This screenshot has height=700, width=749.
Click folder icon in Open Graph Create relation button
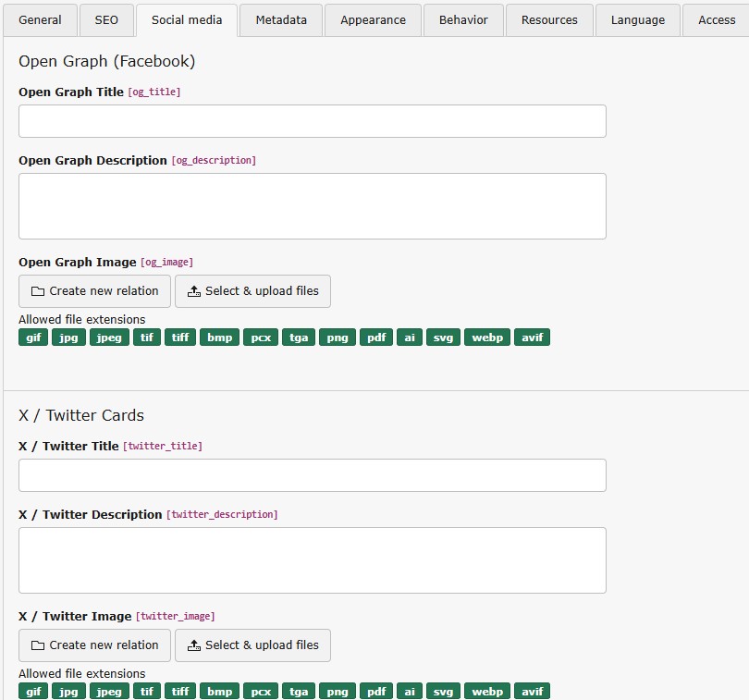tap(38, 291)
